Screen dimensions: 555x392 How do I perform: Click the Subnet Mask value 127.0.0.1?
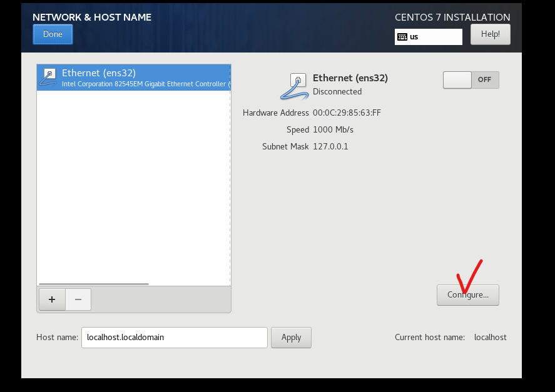point(330,146)
